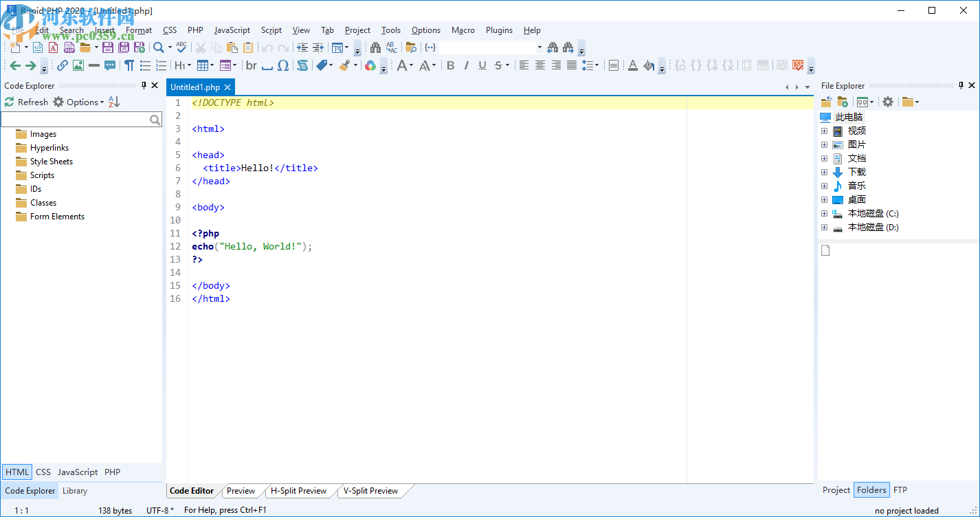Click the horizontal rule icon
Viewport: 980px width, 517px height.
tap(93, 65)
